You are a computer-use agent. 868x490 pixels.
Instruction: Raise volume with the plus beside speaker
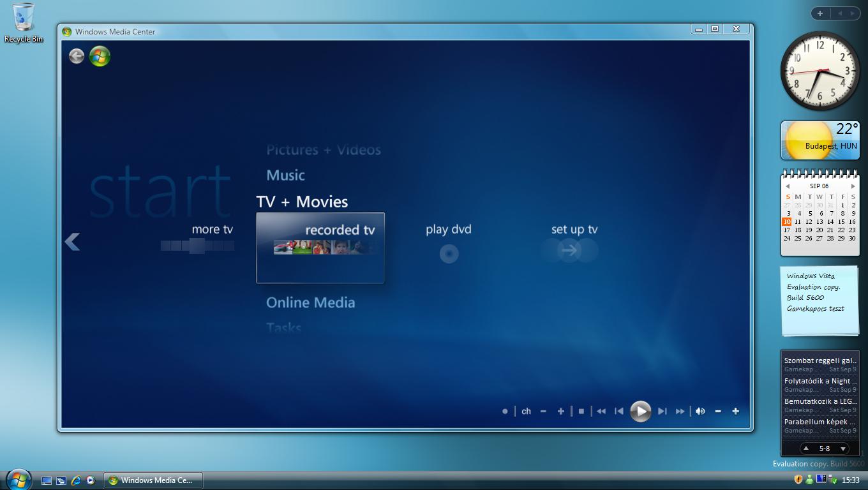pos(735,412)
